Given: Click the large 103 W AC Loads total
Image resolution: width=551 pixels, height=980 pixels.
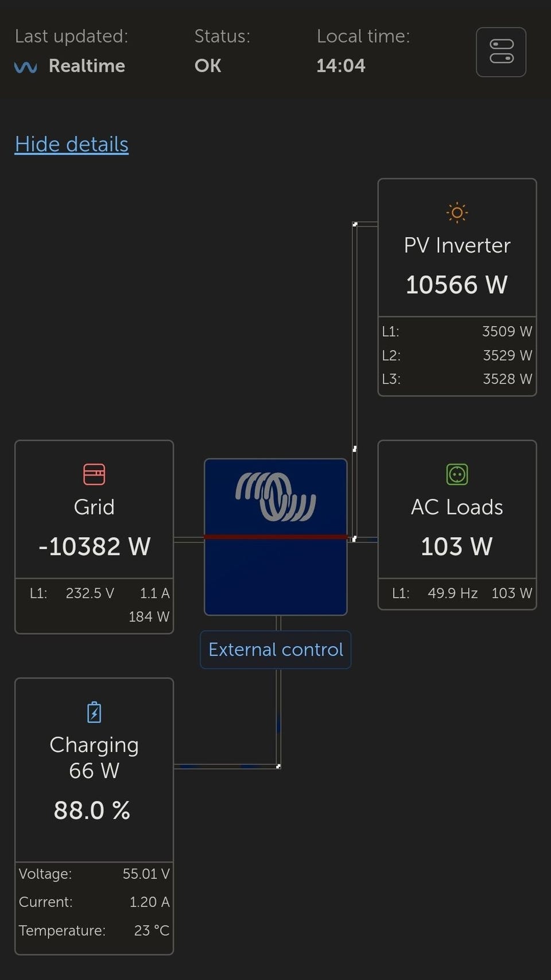Looking at the screenshot, I should (457, 547).
